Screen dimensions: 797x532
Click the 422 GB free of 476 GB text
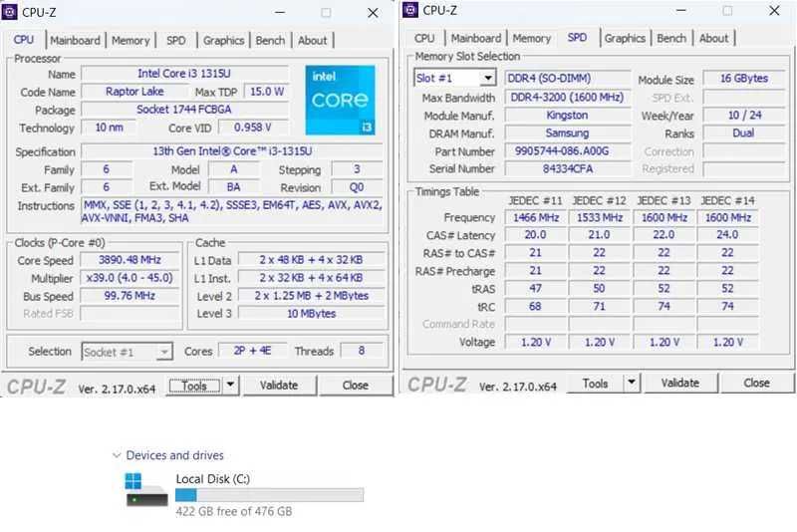(x=234, y=511)
